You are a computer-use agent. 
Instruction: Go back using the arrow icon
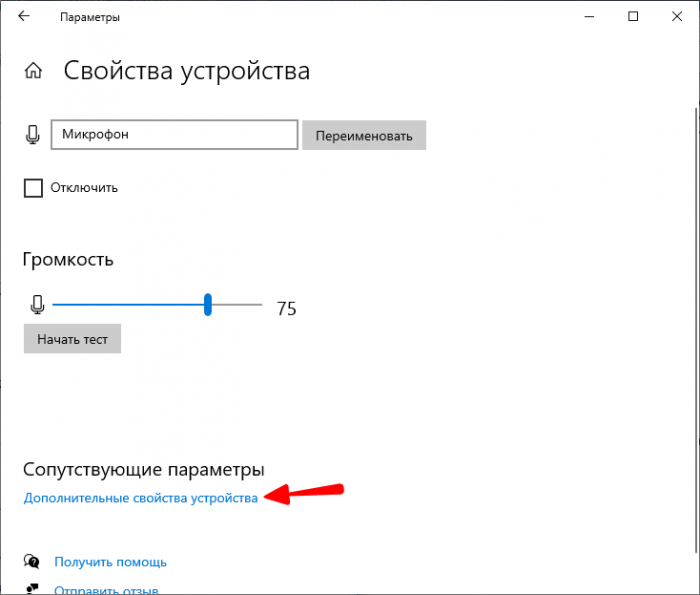tap(24, 17)
